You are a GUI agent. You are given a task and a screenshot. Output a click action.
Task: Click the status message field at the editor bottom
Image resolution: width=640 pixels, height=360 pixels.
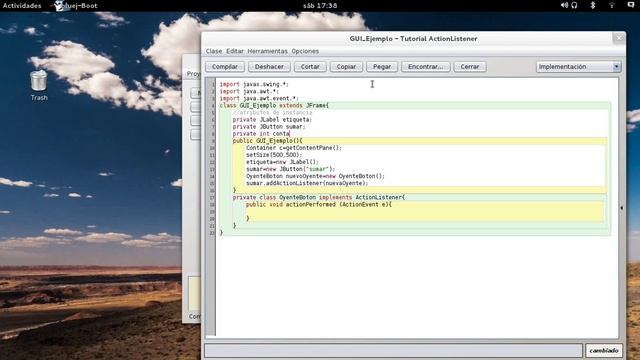click(393, 350)
